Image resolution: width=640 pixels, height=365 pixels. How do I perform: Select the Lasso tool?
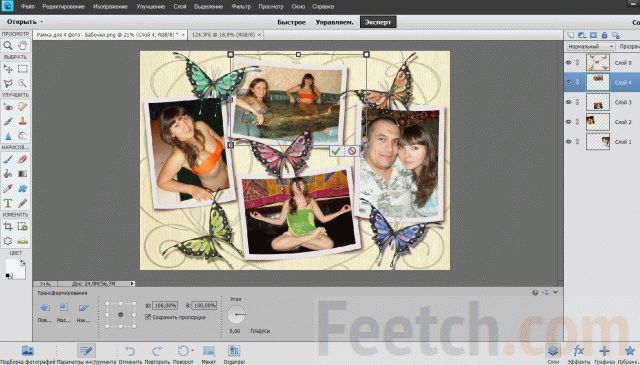pyautogui.click(x=8, y=83)
